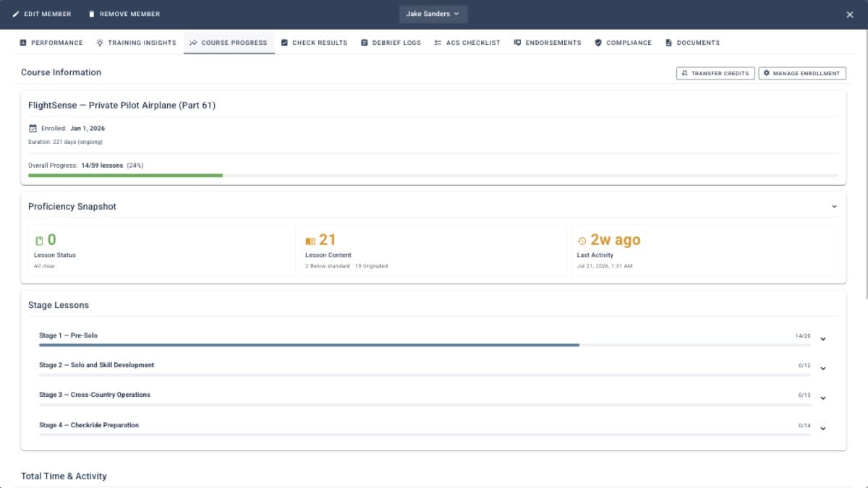Click the '14/20' stage count
The width and height of the screenshot is (868, 488).
(803, 336)
